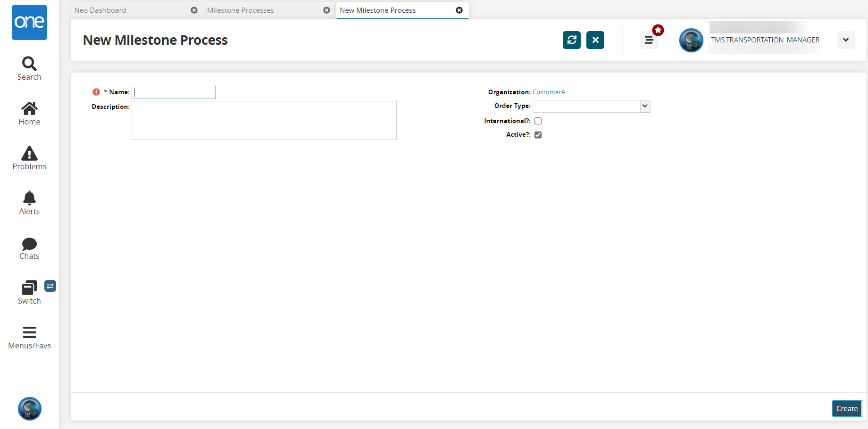The width and height of the screenshot is (868, 429).
Task: Click the green refresh button
Action: pyautogui.click(x=572, y=40)
